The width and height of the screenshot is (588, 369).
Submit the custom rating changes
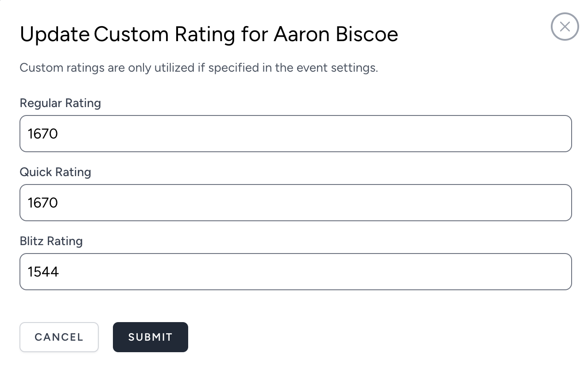pos(151,337)
